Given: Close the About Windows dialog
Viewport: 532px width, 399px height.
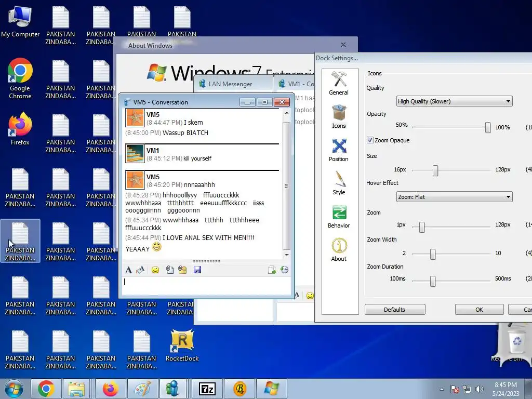Looking at the screenshot, I should click(343, 45).
